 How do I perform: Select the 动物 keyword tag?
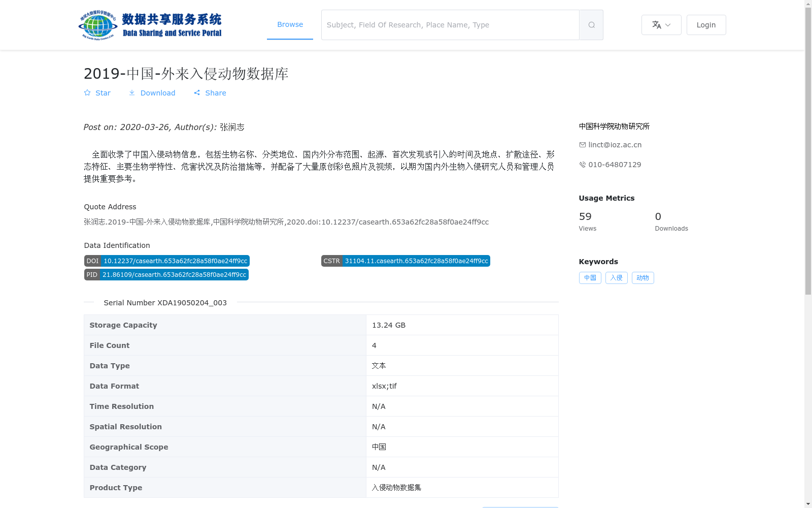[x=642, y=278]
